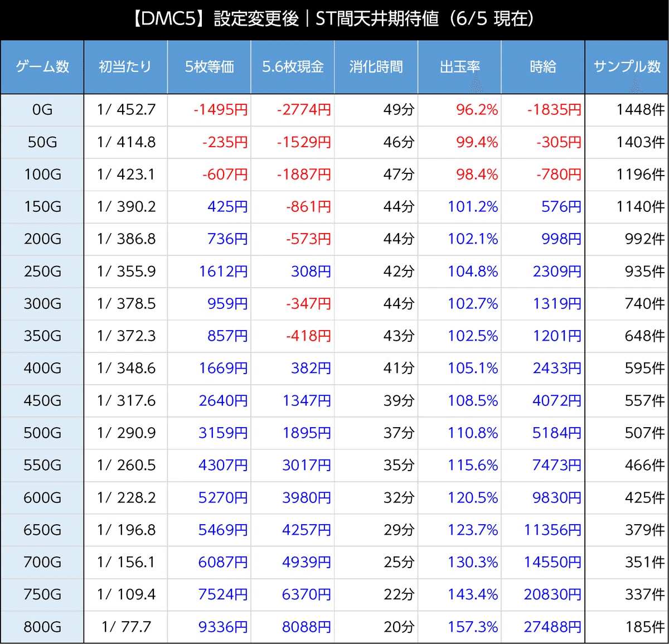The width and height of the screenshot is (669, 644).
Task: Select the 350G row label
Action: pyautogui.click(x=42, y=336)
